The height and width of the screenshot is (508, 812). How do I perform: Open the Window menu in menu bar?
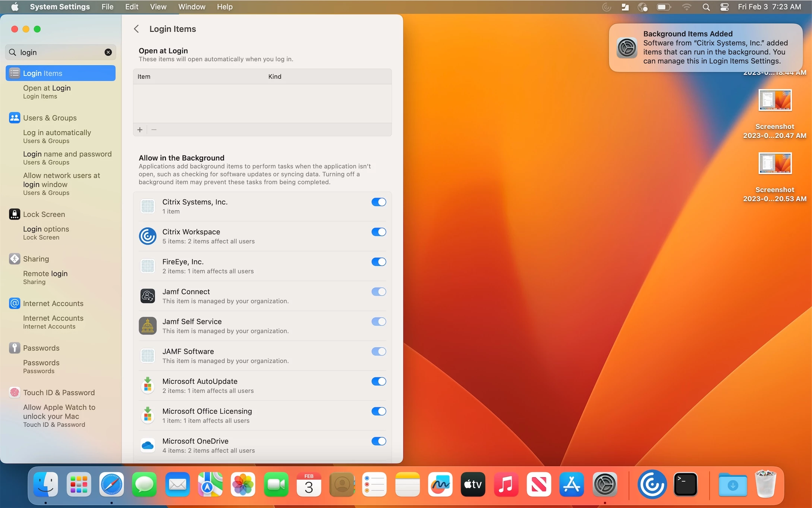(192, 7)
